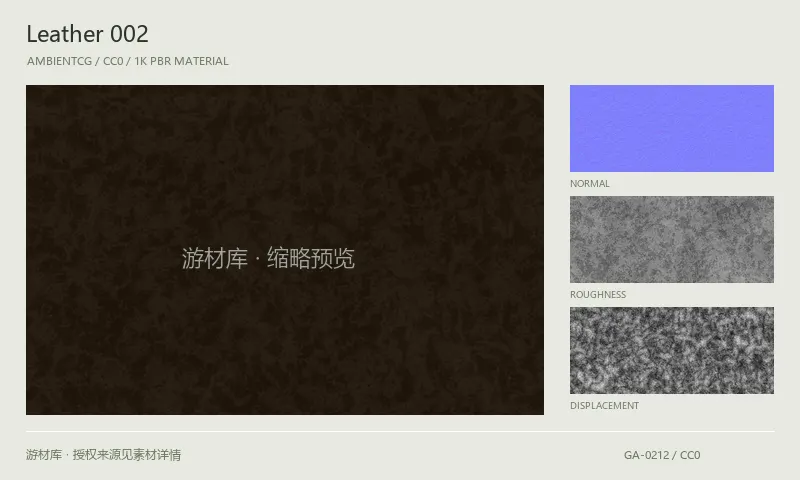Screen dimensions: 800x480
Task: Select the gray Roughness map thumbnail
Action: 671,239
